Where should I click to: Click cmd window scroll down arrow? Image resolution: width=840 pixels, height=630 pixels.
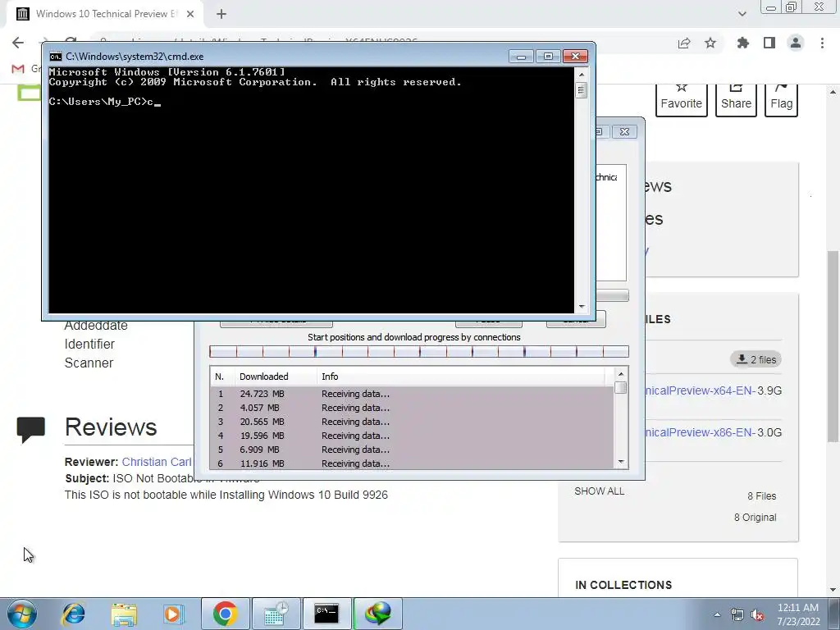pos(582,307)
